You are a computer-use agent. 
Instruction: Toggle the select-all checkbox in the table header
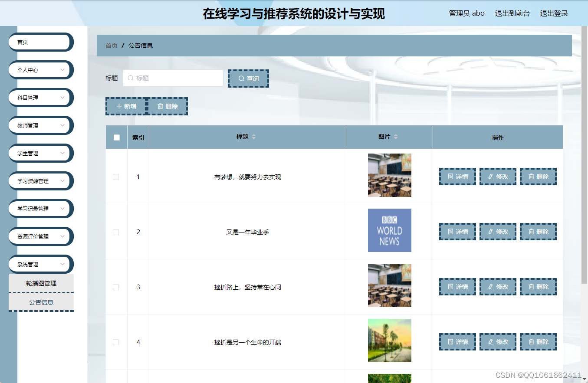pos(116,137)
